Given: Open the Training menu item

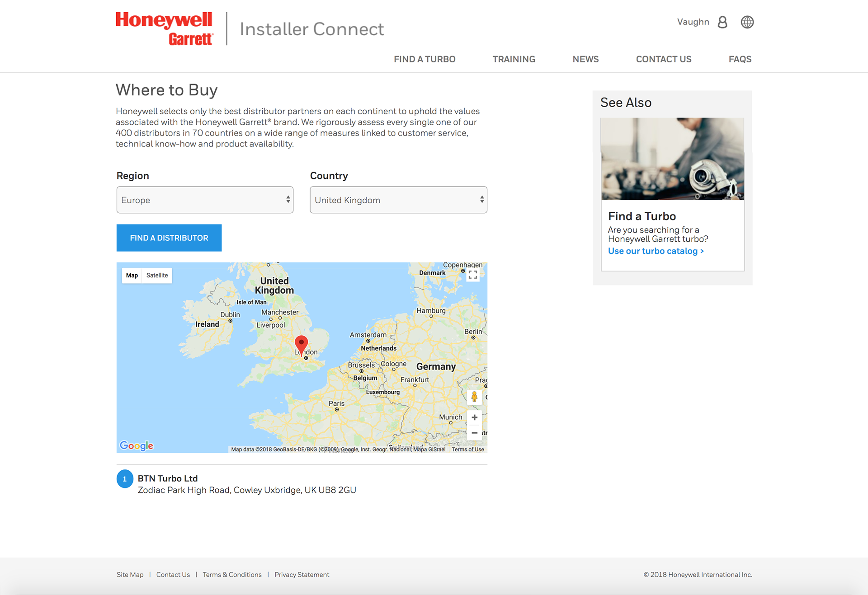Looking at the screenshot, I should click(514, 59).
